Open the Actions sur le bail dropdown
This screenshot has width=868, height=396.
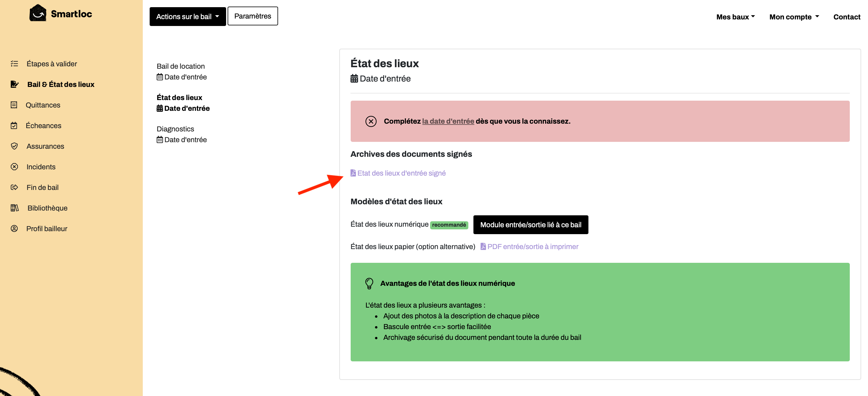click(x=188, y=16)
